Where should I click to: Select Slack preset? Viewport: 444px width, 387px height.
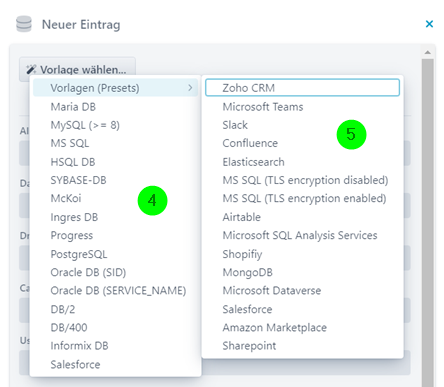coord(302,125)
